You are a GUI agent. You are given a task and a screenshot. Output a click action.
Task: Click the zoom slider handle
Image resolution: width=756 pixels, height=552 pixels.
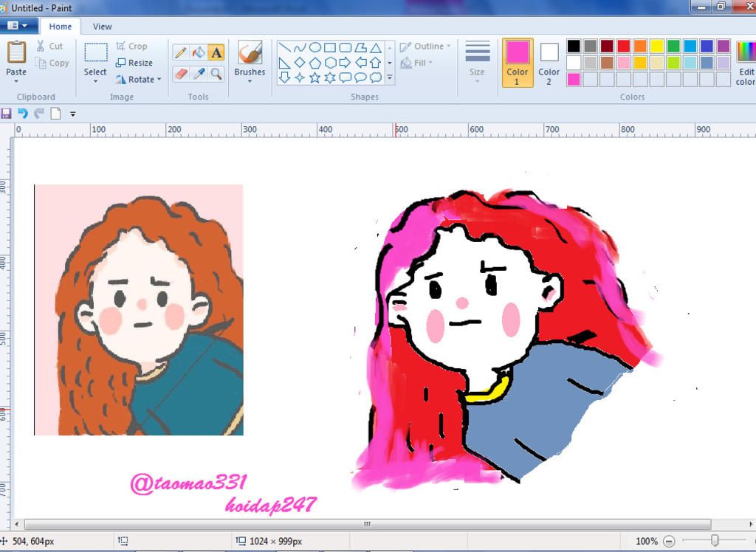[x=715, y=540]
